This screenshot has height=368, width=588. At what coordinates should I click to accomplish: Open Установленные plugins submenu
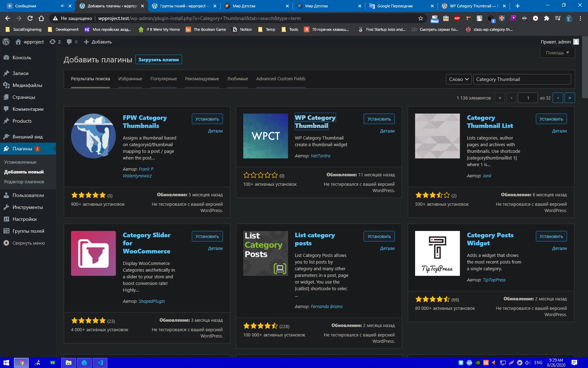(x=20, y=162)
